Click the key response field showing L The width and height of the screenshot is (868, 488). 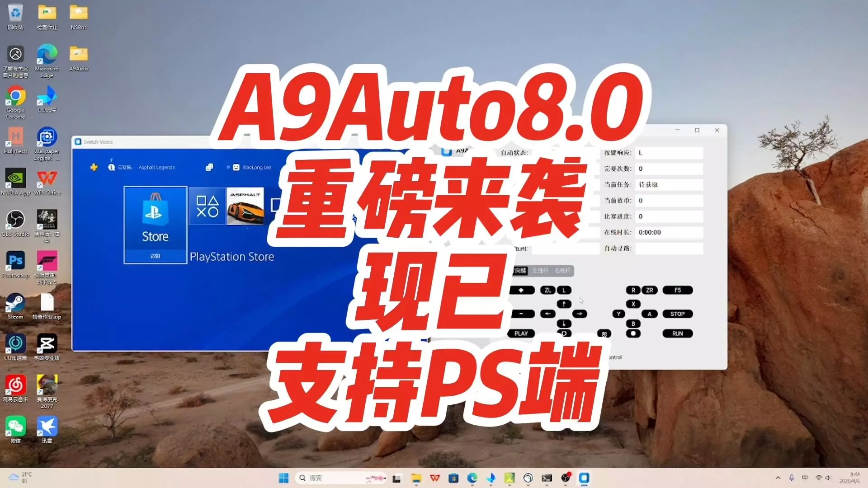(x=669, y=153)
